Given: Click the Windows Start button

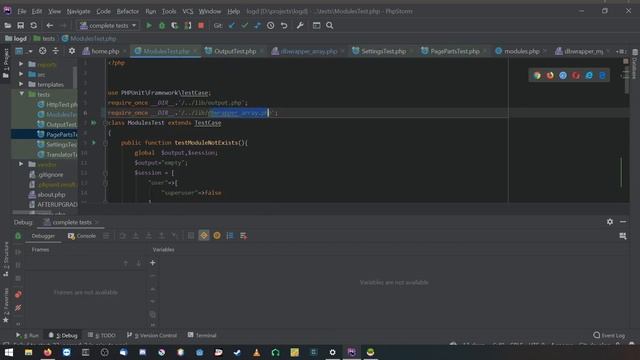Looking at the screenshot, I should [x=9, y=352].
